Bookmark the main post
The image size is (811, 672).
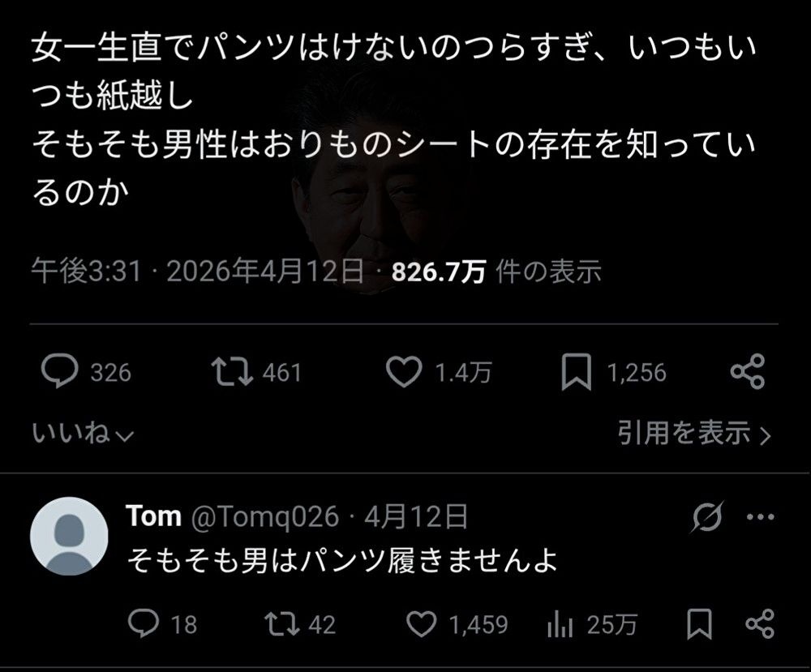coord(576,372)
